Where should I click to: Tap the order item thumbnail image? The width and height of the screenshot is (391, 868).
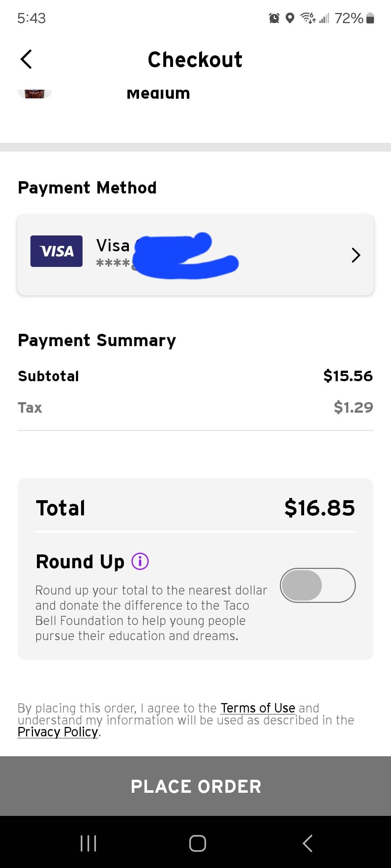[x=35, y=94]
